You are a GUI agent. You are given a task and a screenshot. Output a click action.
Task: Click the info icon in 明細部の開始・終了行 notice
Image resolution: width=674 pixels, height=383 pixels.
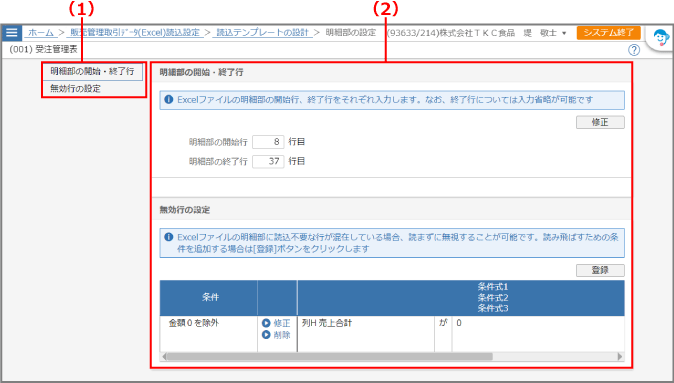168,99
